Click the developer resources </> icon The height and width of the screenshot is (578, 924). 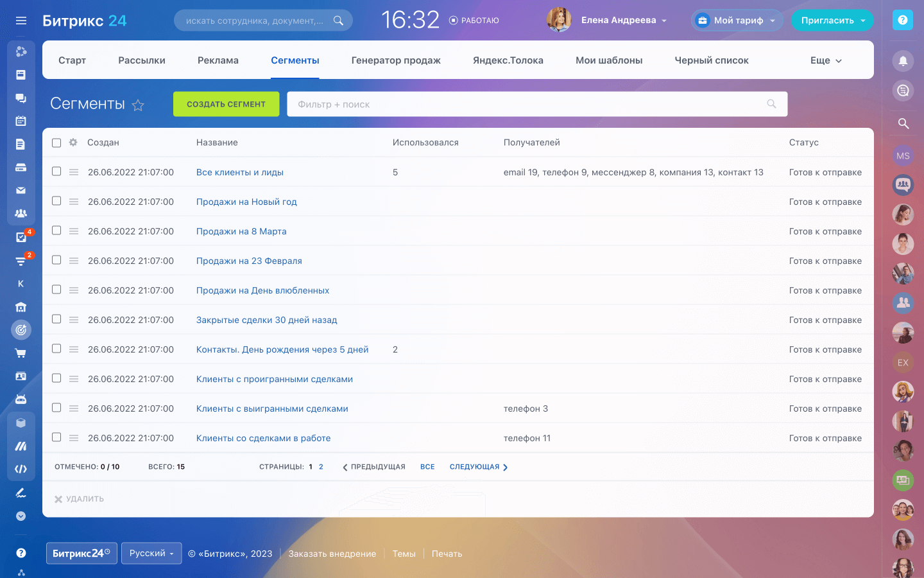coord(21,469)
